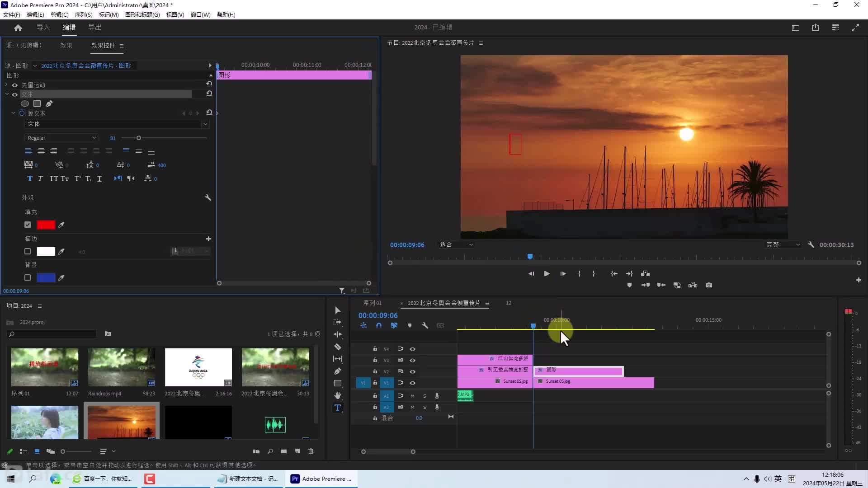
Task: Click the Play button in Program monitor
Action: coord(547,273)
